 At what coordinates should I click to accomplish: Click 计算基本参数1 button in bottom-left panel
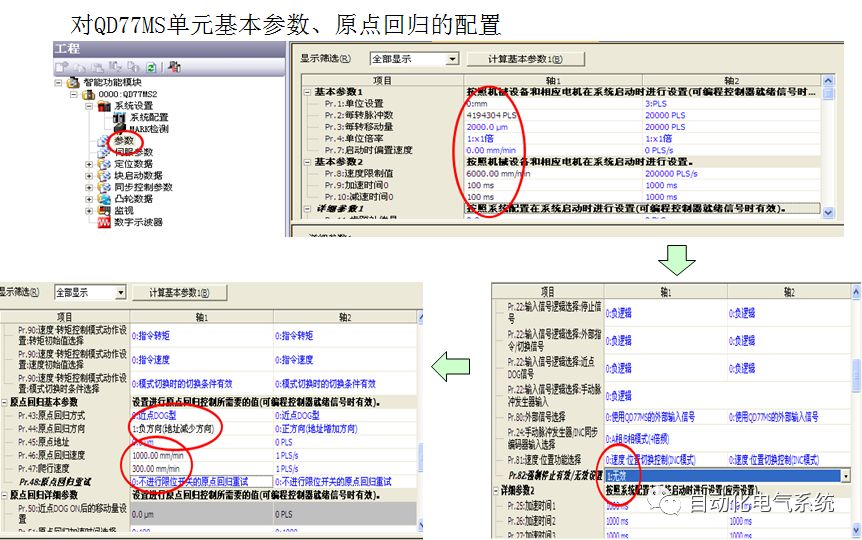pyautogui.click(x=182, y=292)
